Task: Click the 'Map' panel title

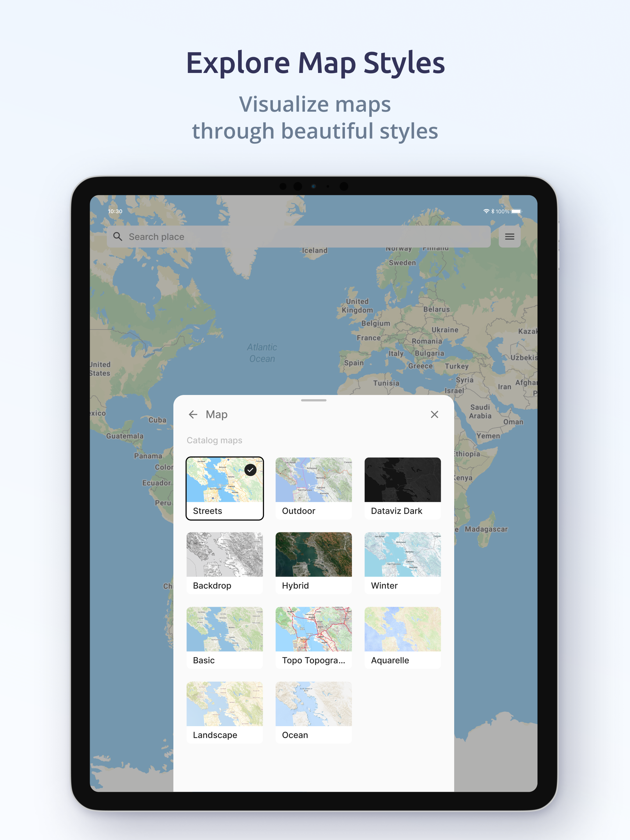Action: pos(216,414)
